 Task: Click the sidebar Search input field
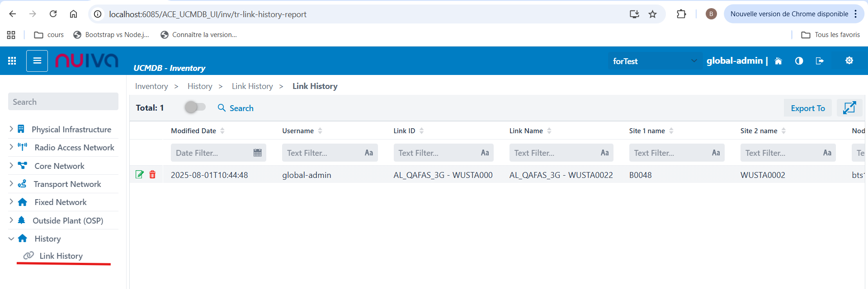coord(63,102)
